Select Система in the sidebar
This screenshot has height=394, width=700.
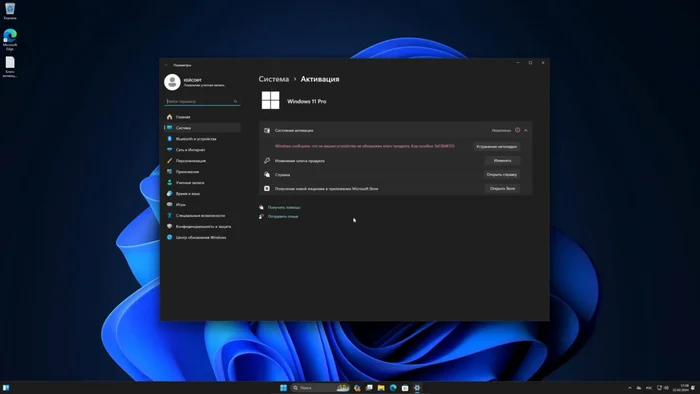[x=202, y=128]
